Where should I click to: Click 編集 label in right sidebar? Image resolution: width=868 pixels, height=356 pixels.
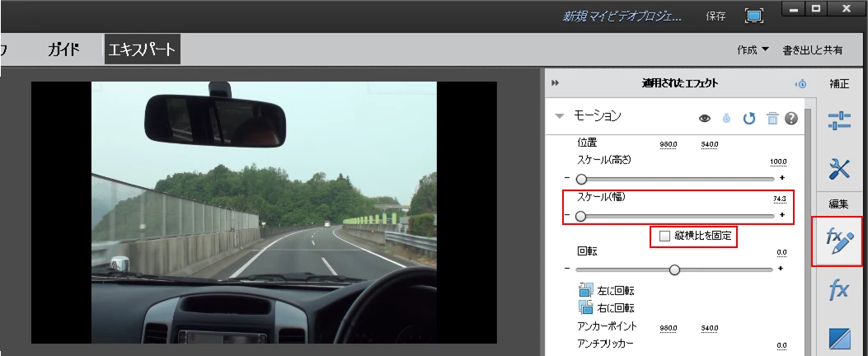click(838, 204)
